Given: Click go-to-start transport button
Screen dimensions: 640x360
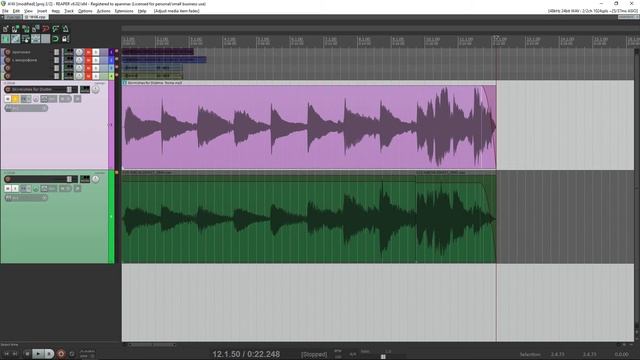Looking at the screenshot, I should [7, 353].
